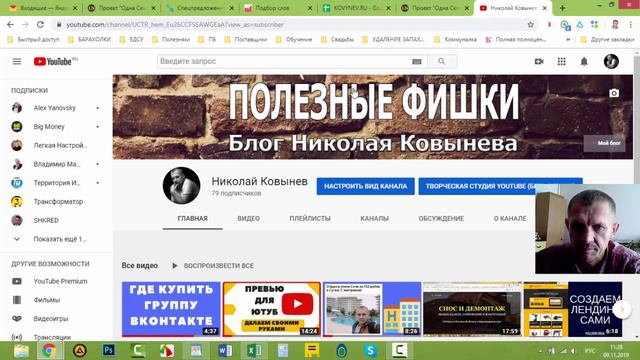Click the create video camera icon

point(539,61)
